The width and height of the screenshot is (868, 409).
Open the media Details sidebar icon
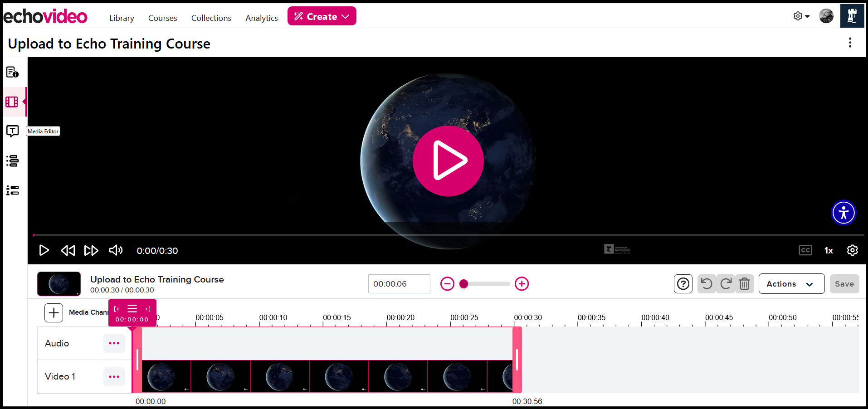[x=12, y=72]
